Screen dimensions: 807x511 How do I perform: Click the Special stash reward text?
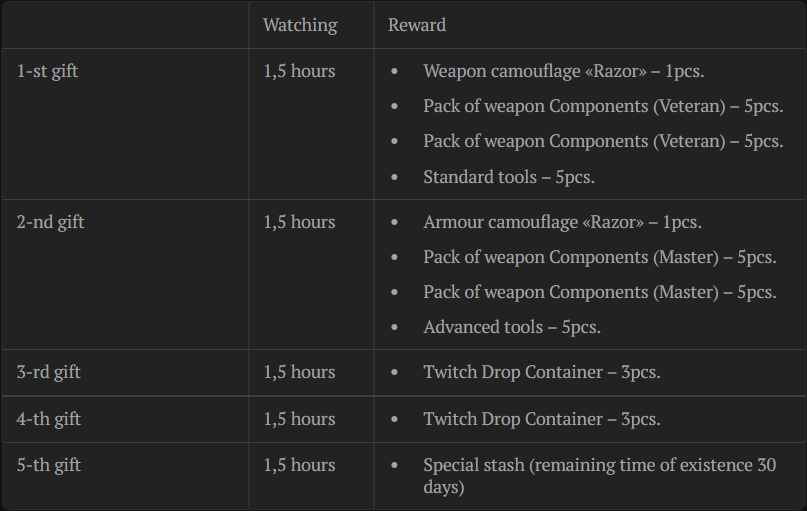click(x=600, y=476)
